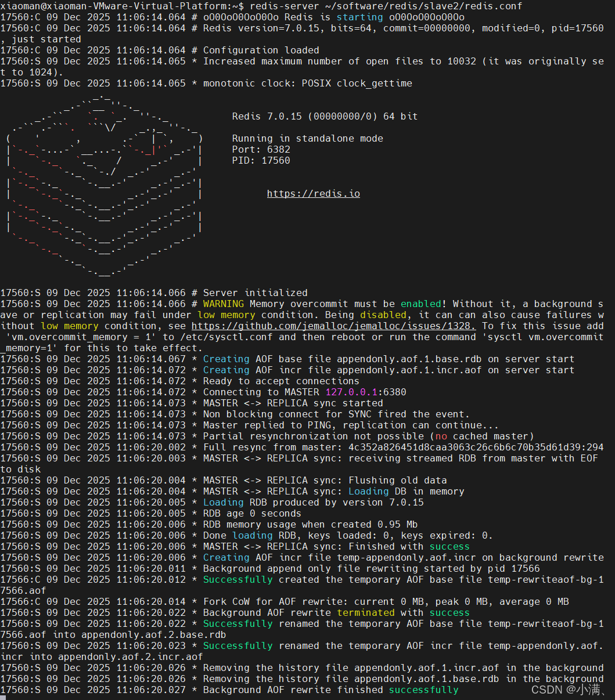Image resolution: width=615 pixels, height=700 pixels.
Task: Click 'Increased maximum number of open files' line
Action: [x=302, y=66]
